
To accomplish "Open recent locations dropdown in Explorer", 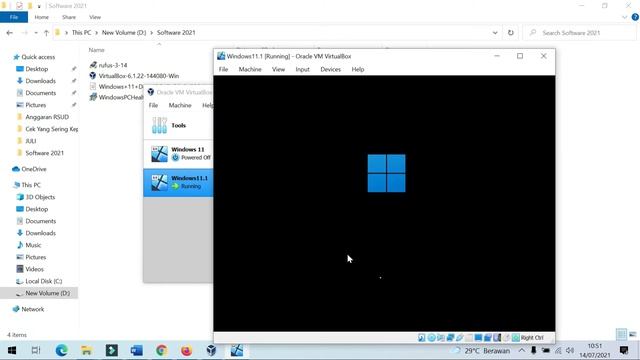I will click(x=36, y=33).
